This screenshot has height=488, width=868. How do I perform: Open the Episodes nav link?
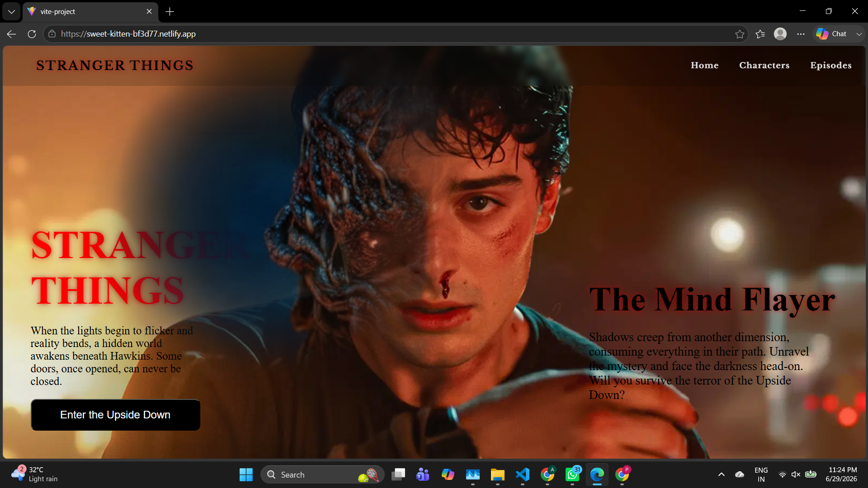[x=830, y=65]
